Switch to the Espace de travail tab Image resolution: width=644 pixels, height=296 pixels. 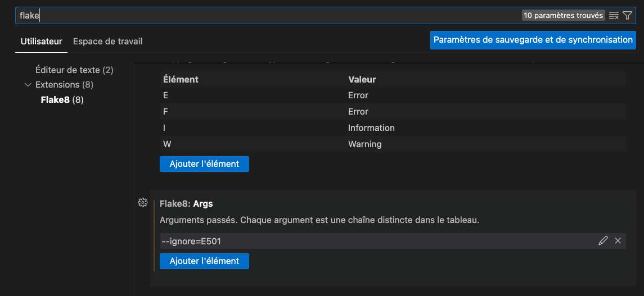click(x=107, y=42)
